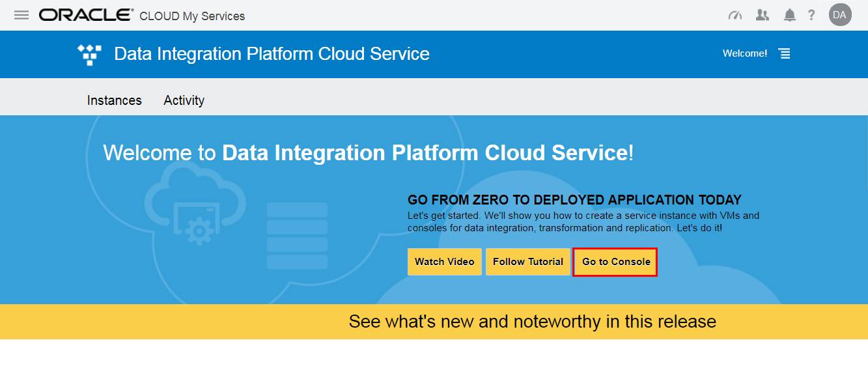The height and width of the screenshot is (368, 868).
Task: Expand the menu icon beside Welcome!
Action: click(x=785, y=53)
